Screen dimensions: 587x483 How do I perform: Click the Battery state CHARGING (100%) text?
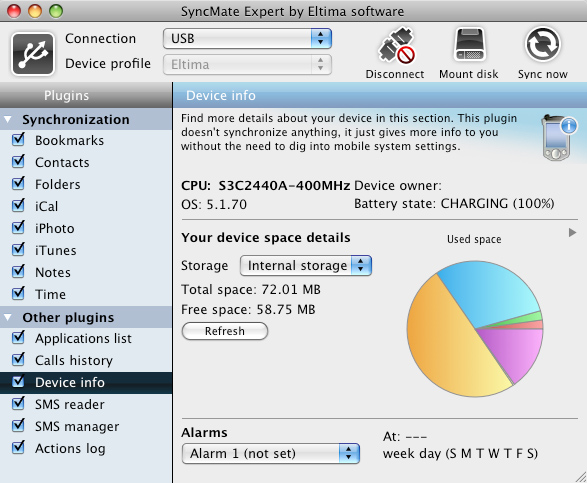tap(454, 204)
